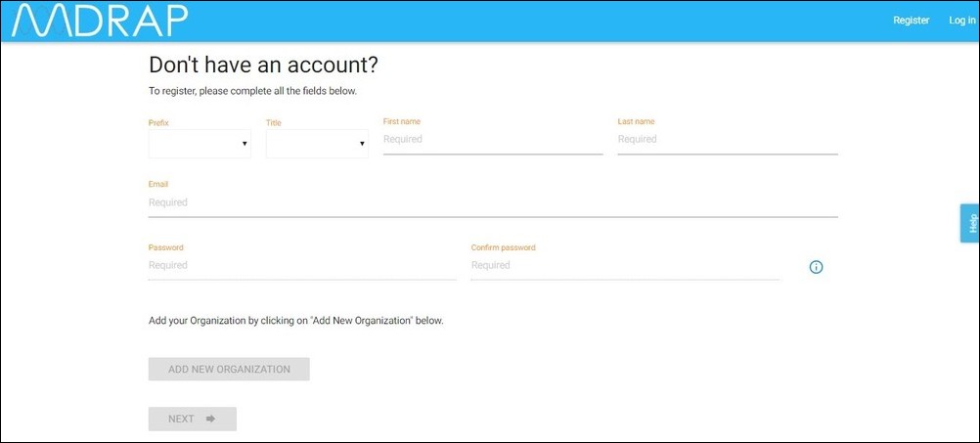Click the Password input field
This screenshot has height=443, width=980.
coord(302,265)
